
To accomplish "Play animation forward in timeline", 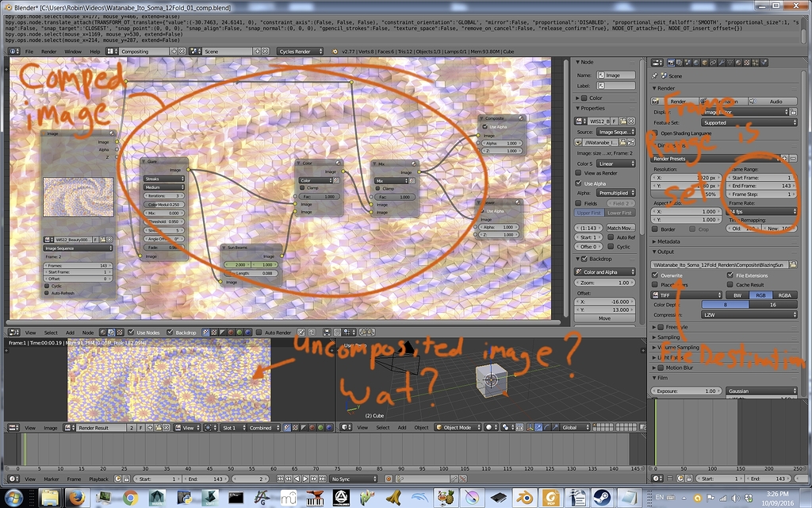I will pos(305,479).
